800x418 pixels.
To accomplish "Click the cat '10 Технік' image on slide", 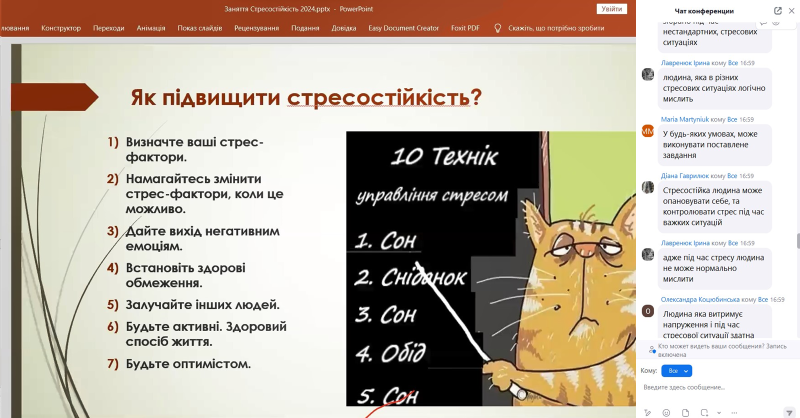I will pyautogui.click(x=491, y=269).
